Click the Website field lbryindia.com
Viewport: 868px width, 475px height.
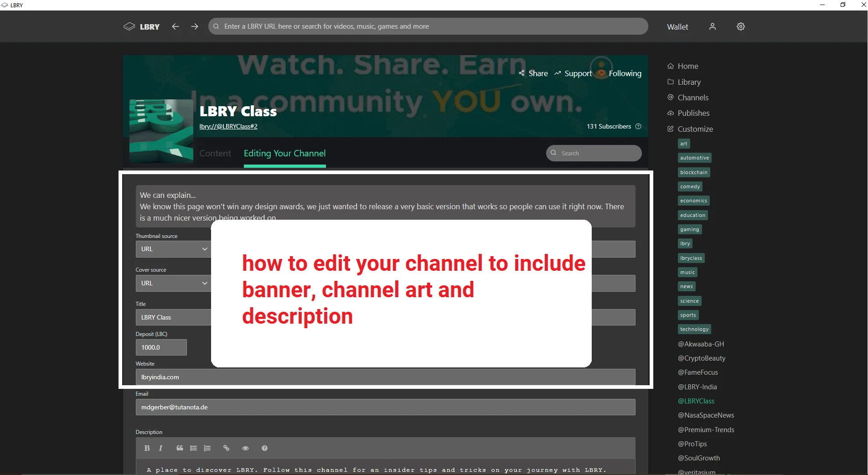click(x=385, y=377)
